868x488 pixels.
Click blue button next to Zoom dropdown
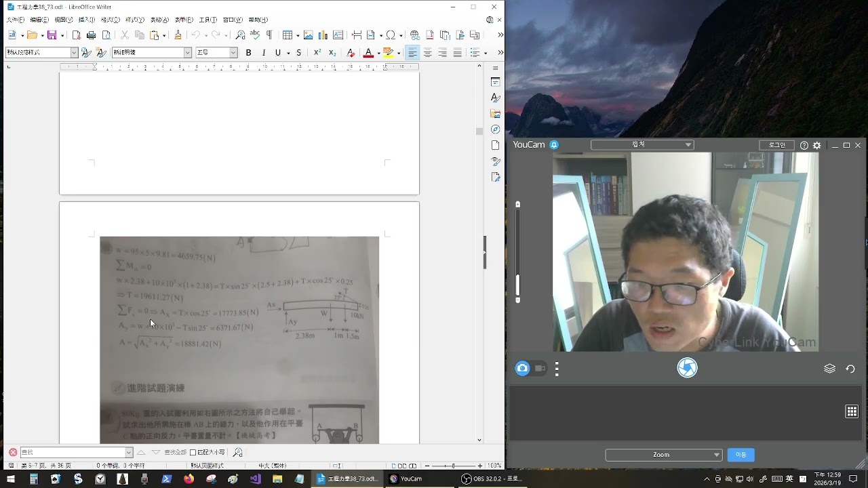(741, 455)
